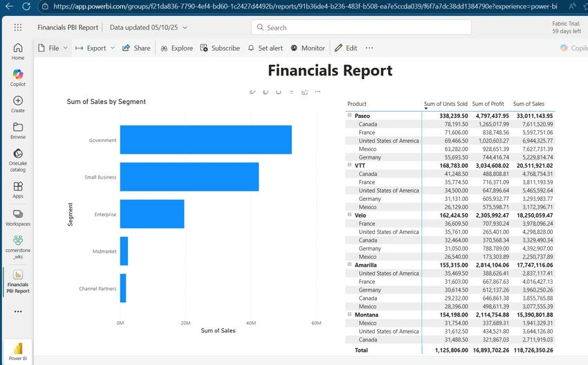Open the File dropdown menu
Image resolution: width=588 pixels, height=365 pixels.
[x=53, y=48]
